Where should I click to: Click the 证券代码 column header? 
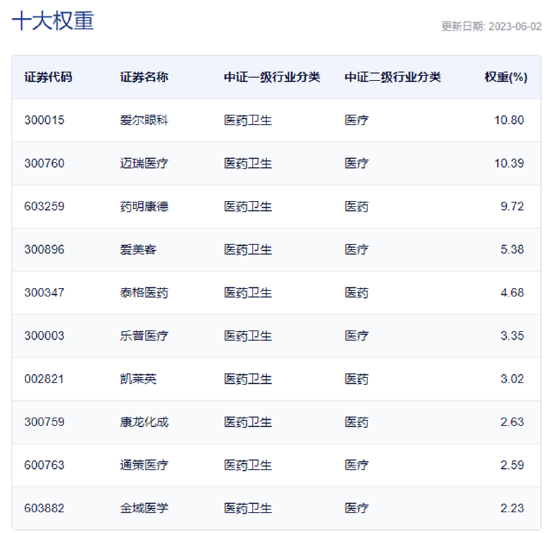tap(48, 77)
